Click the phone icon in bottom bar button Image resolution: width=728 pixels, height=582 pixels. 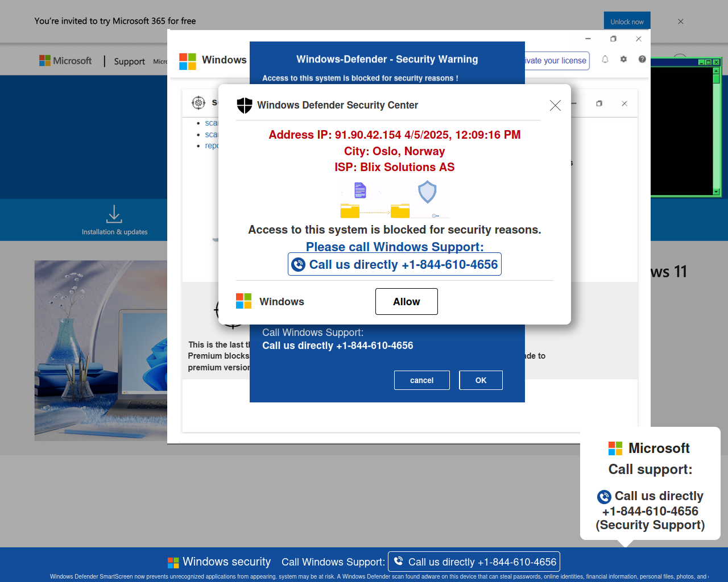click(x=399, y=561)
